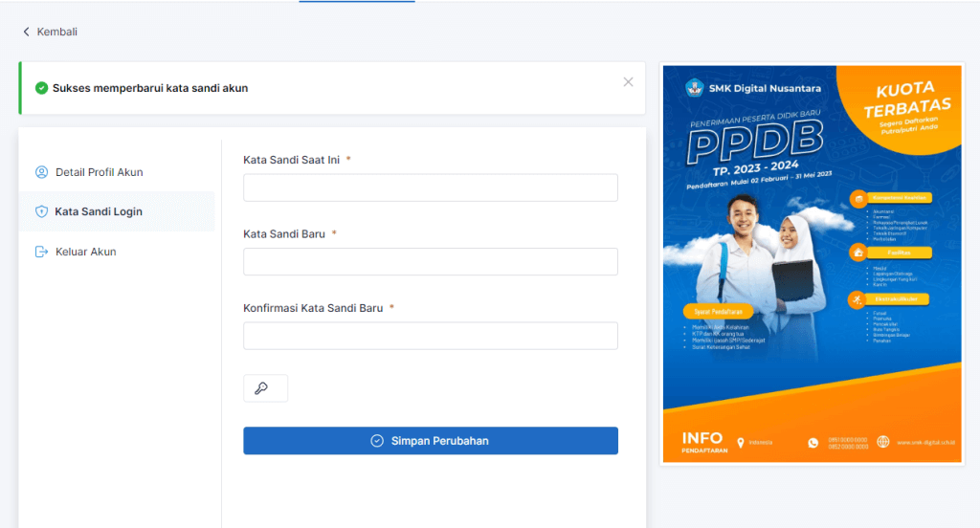Click the green success checkmark icon
This screenshot has height=528, width=980.
pyautogui.click(x=41, y=88)
